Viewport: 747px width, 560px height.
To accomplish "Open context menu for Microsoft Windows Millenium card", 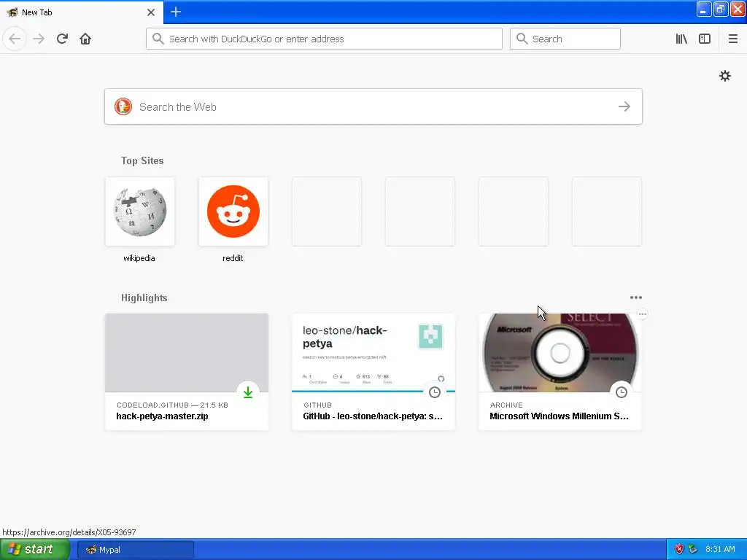I will (642, 314).
